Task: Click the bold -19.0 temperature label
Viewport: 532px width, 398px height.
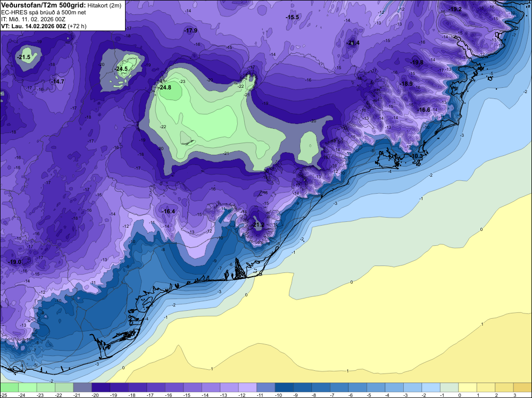Action: pyautogui.click(x=14, y=262)
